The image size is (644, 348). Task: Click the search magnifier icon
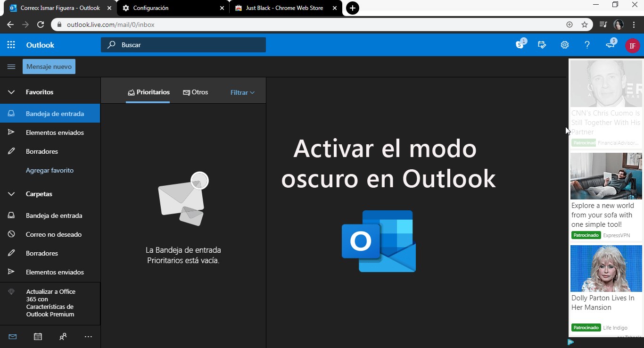(x=111, y=45)
